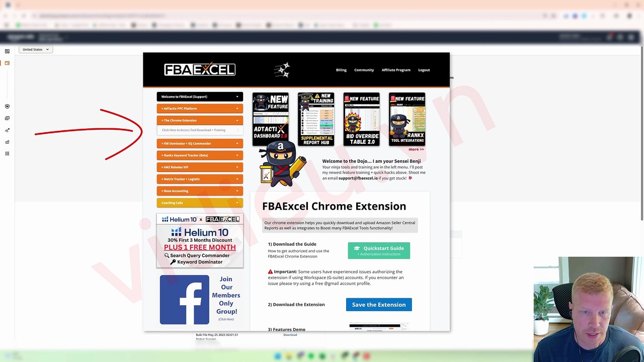Open the United States country dropdown
The image size is (644, 362).
(x=36, y=49)
